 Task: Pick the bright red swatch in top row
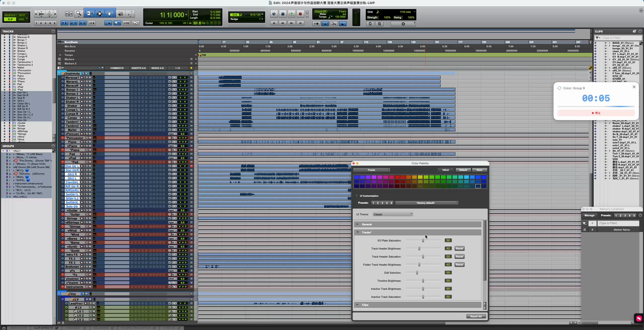click(x=397, y=177)
